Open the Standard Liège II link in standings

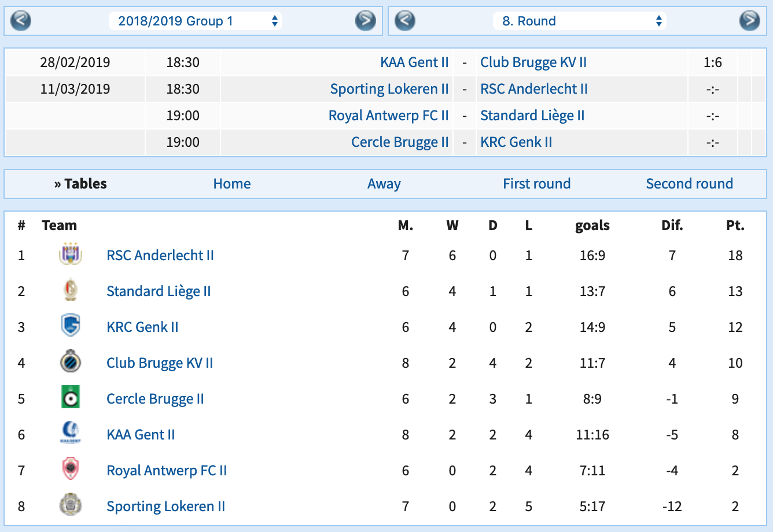[159, 291]
